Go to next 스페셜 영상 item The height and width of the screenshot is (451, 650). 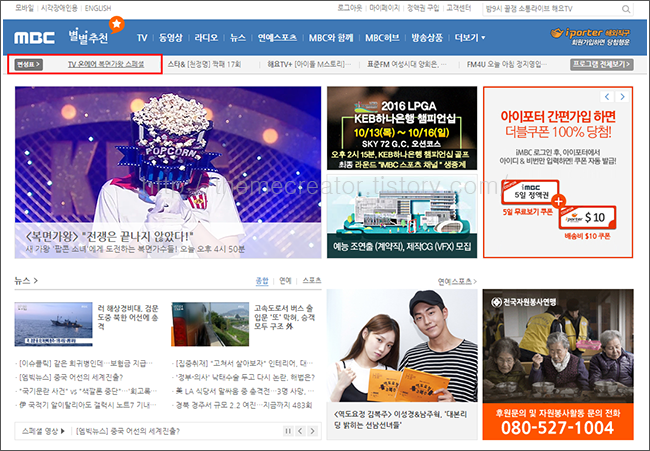click(x=313, y=431)
